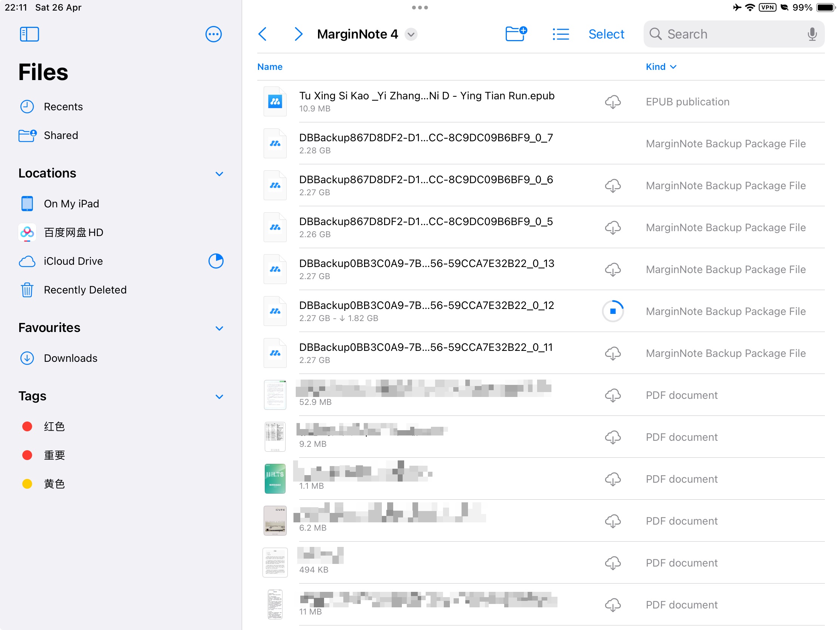Download DBBackup file ending _0_6 from iCloud
The height and width of the screenshot is (630, 840).
[613, 186]
